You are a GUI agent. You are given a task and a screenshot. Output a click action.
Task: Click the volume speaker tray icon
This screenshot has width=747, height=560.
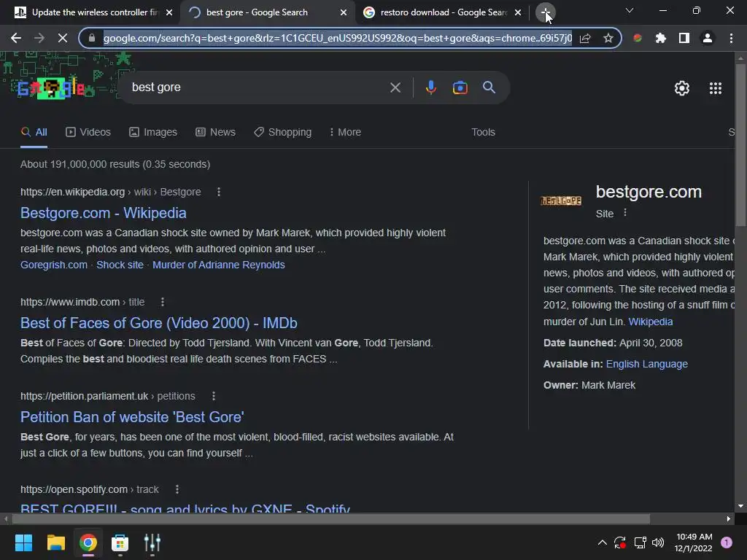(658, 542)
